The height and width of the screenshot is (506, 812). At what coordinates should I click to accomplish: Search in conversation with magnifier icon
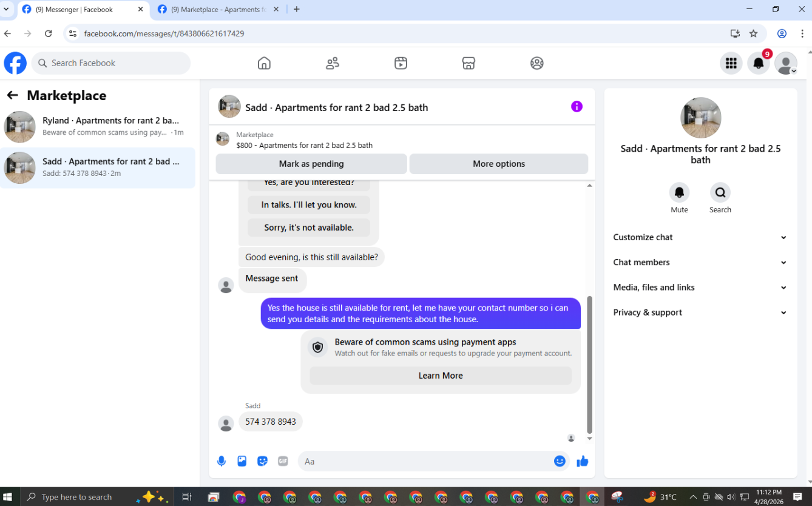tap(720, 192)
